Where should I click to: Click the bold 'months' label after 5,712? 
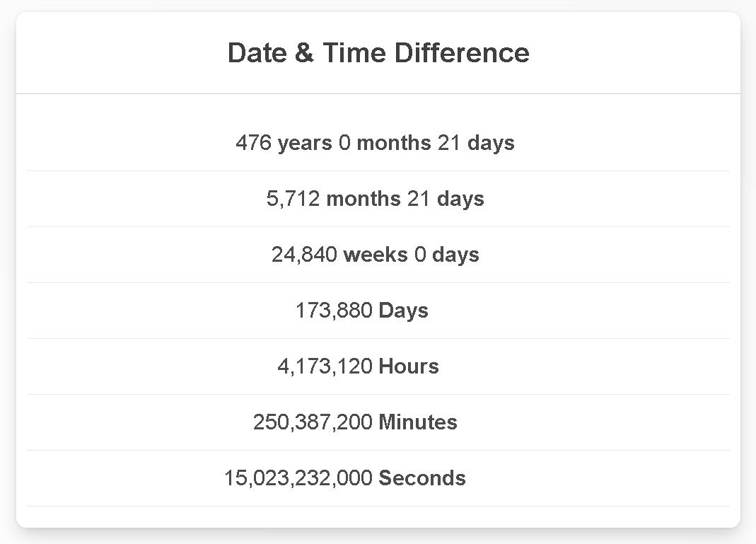tap(364, 199)
